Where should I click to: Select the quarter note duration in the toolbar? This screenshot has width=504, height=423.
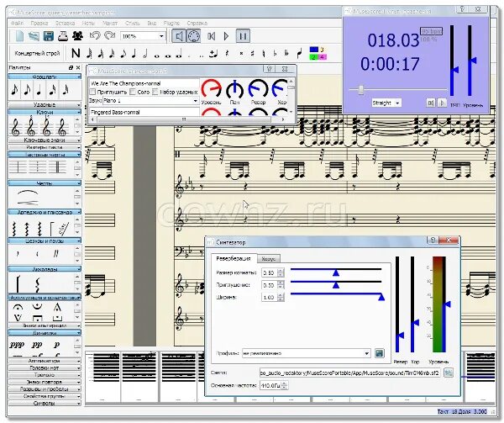[134, 53]
